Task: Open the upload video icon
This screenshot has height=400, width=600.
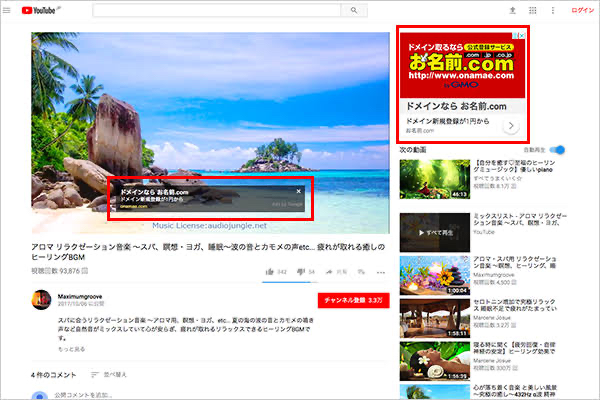Action: [x=513, y=11]
